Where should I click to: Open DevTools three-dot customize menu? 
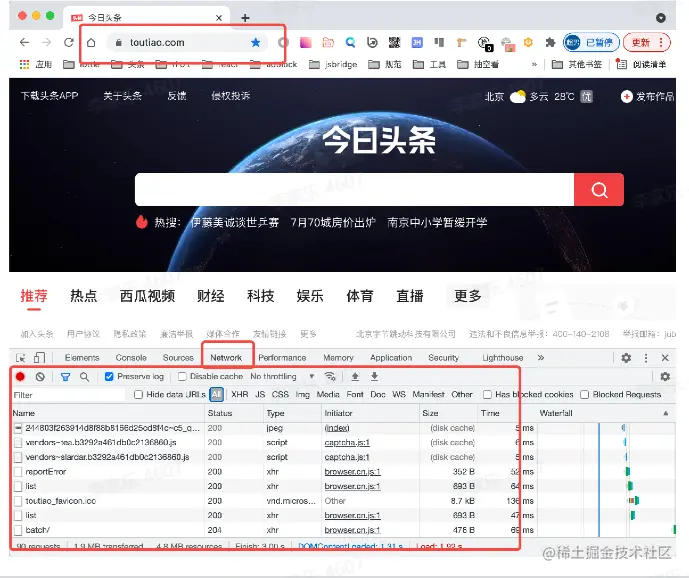pos(645,358)
